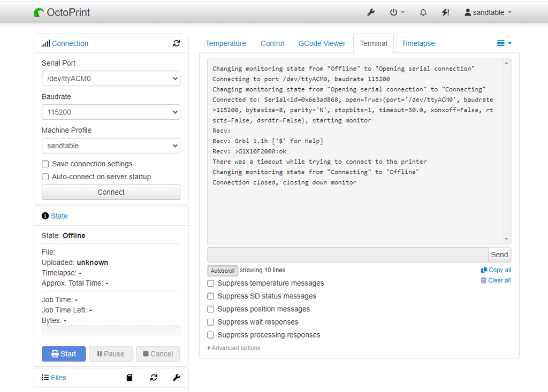Refresh the serial port list icon
Image resolution: width=548 pixels, height=392 pixels.
(177, 43)
